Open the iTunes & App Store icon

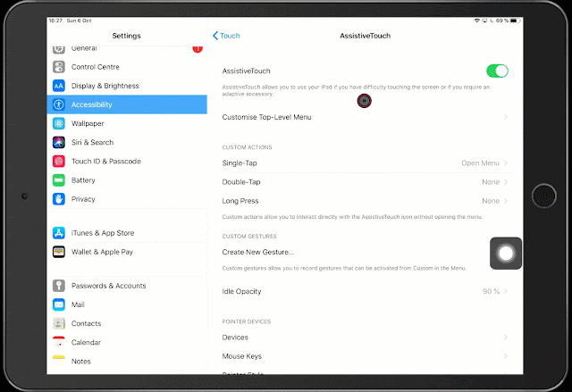[x=59, y=233]
